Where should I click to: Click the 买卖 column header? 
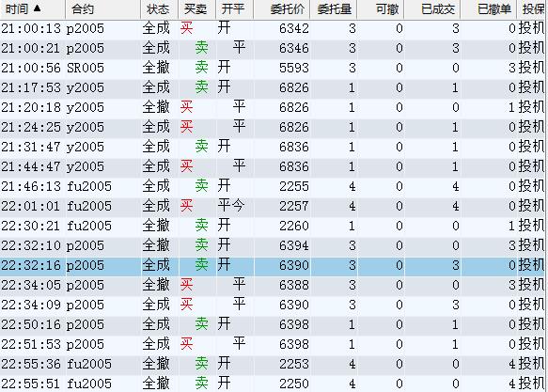196,9
